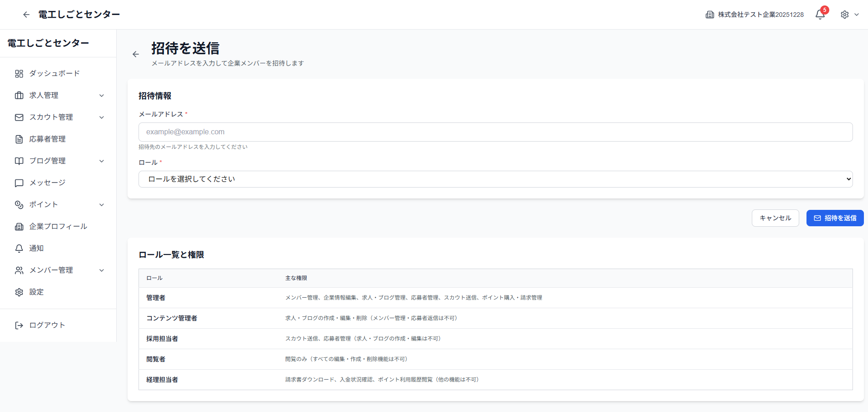Click the ログアウト icon
868x412 pixels.
(x=19, y=325)
